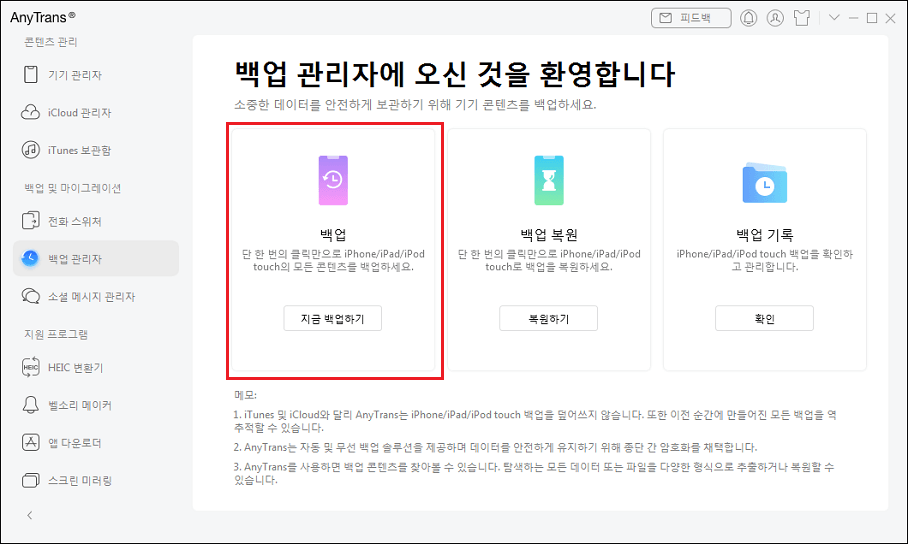Open the notification bell icon
908x544 pixels.
click(748, 18)
